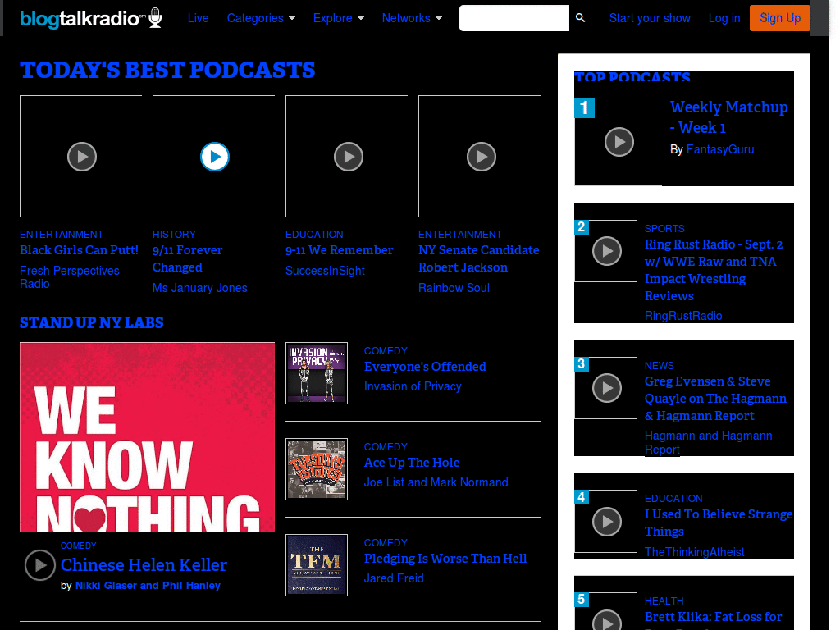Play the Black Girls Can Putt! podcast
Screen dimensions: 840x630
pos(82,157)
